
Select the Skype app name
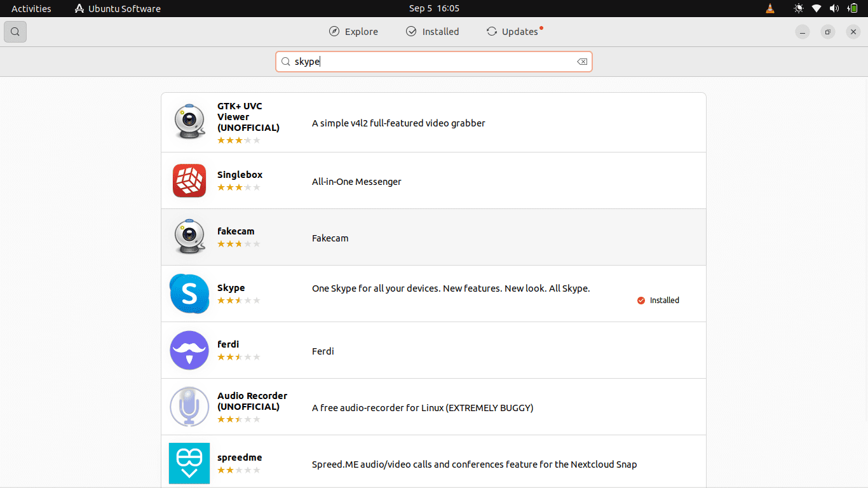coord(231,288)
